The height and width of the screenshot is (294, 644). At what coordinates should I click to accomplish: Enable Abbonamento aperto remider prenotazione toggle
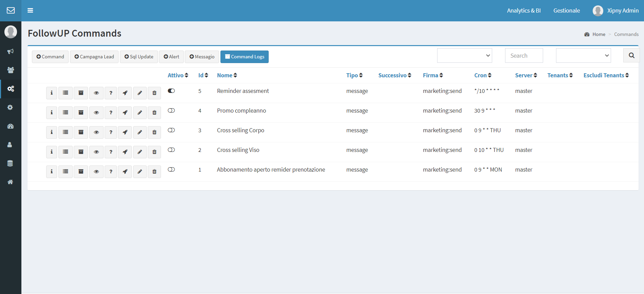point(171,169)
